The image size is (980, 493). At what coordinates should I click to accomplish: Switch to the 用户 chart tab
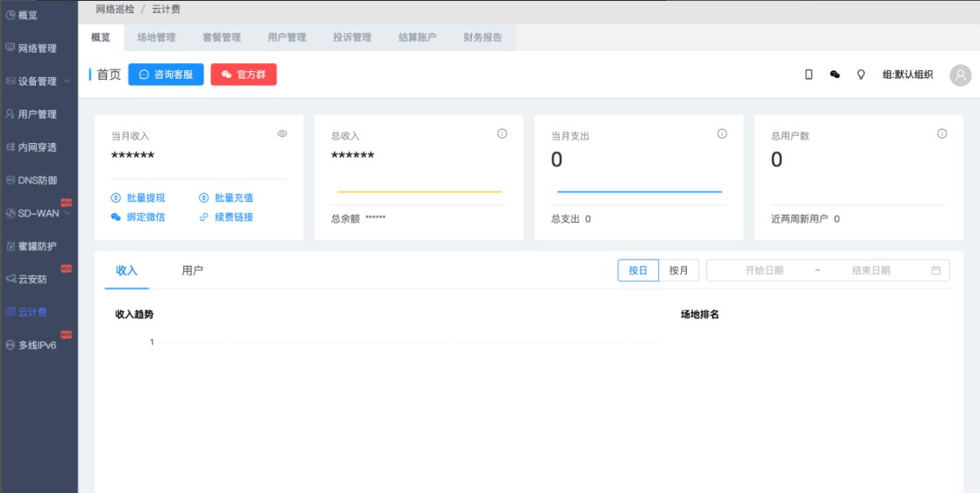click(192, 270)
